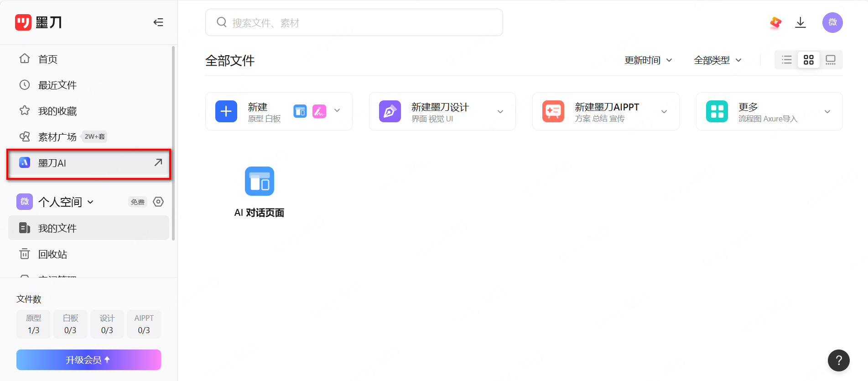Collapse the sidebar with the fold icon
Screen dimensions: 868x381
pos(158,22)
